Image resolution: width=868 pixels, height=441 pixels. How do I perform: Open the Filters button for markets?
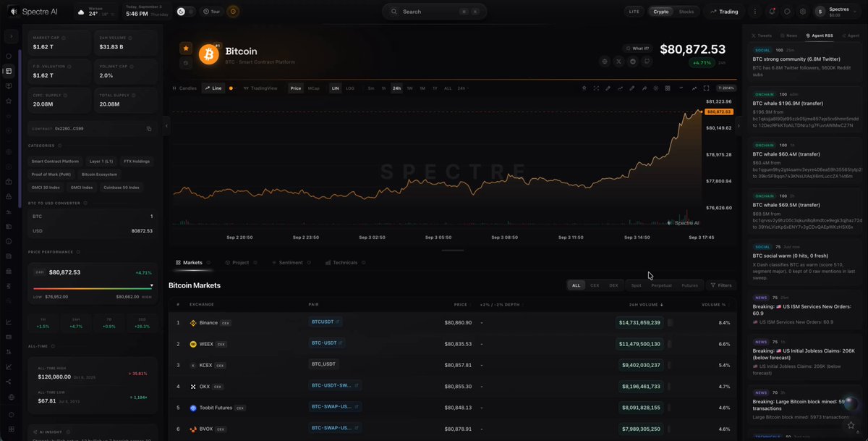pos(720,285)
